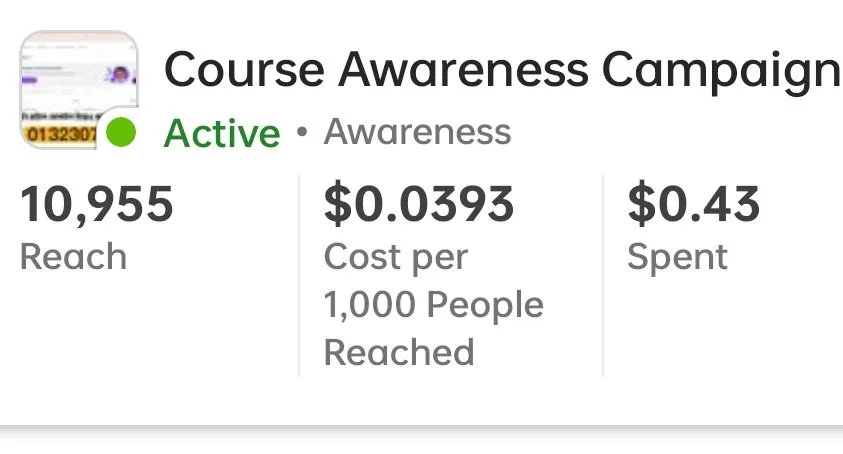This screenshot has width=843, height=454.
Task: Select the 10,955 reach figure
Action: [97, 204]
